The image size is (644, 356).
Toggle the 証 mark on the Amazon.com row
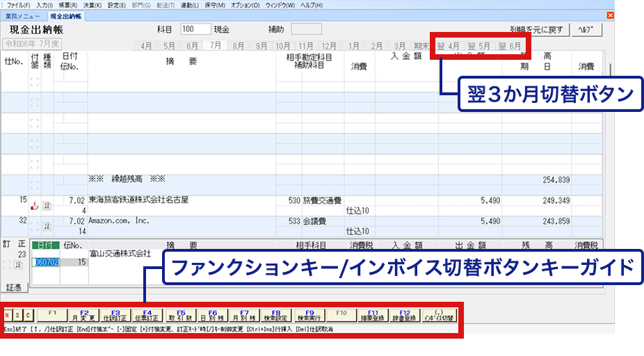(47, 226)
